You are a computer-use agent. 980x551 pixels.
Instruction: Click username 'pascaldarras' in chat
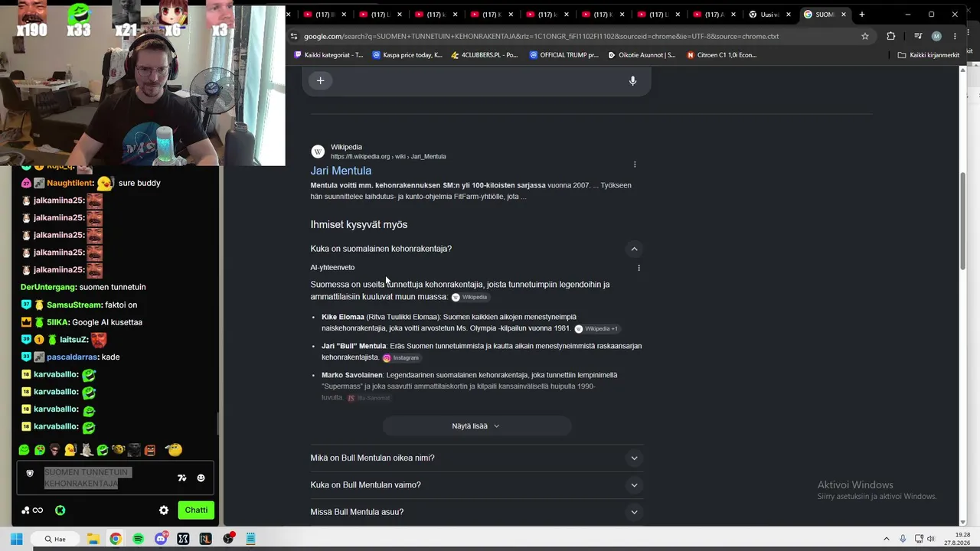(71, 357)
